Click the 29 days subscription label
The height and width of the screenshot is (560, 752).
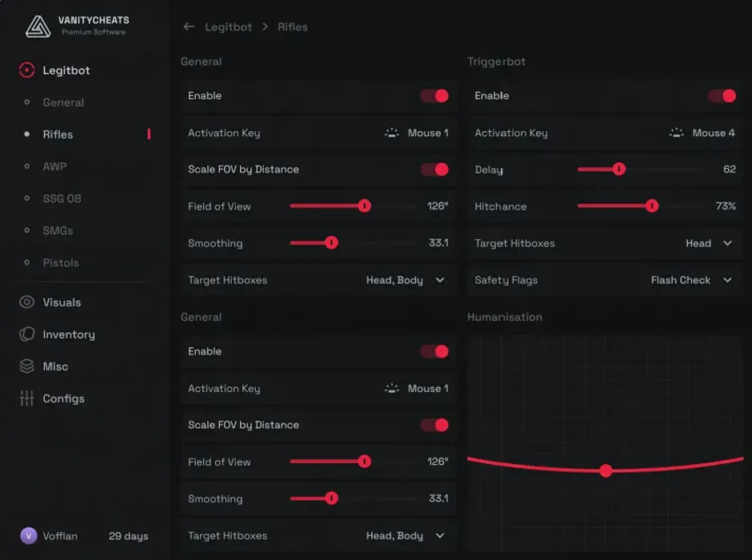(x=129, y=536)
